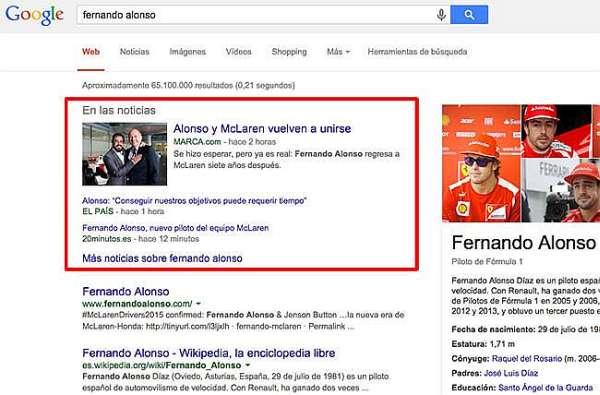Open Herramientas de búsqueda
Screen dimensions: 600x395
point(417,52)
